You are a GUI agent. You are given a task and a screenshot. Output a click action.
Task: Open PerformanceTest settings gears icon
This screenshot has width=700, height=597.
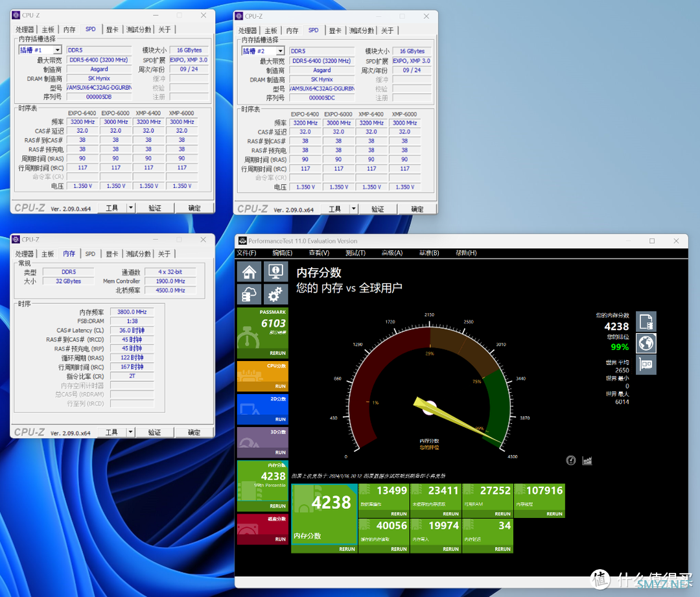tap(275, 295)
